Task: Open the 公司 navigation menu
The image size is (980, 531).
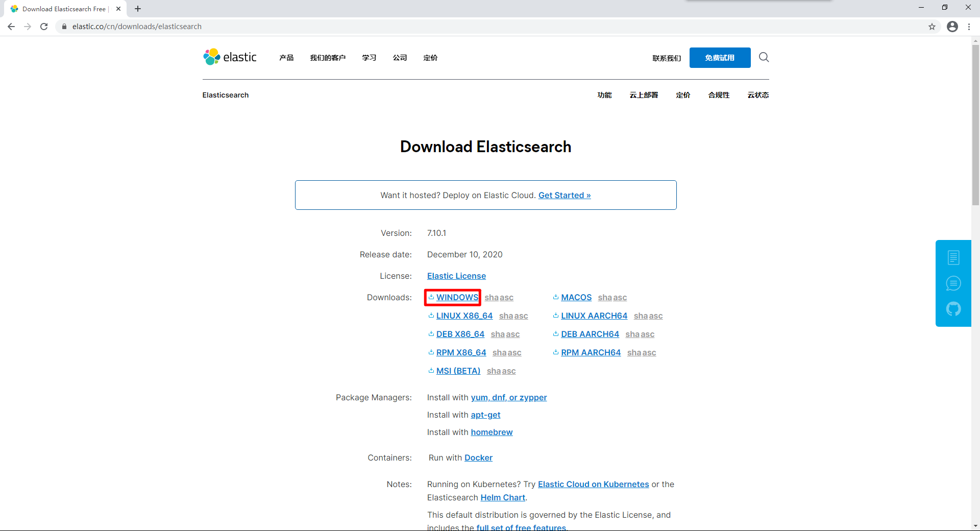Action: point(400,58)
